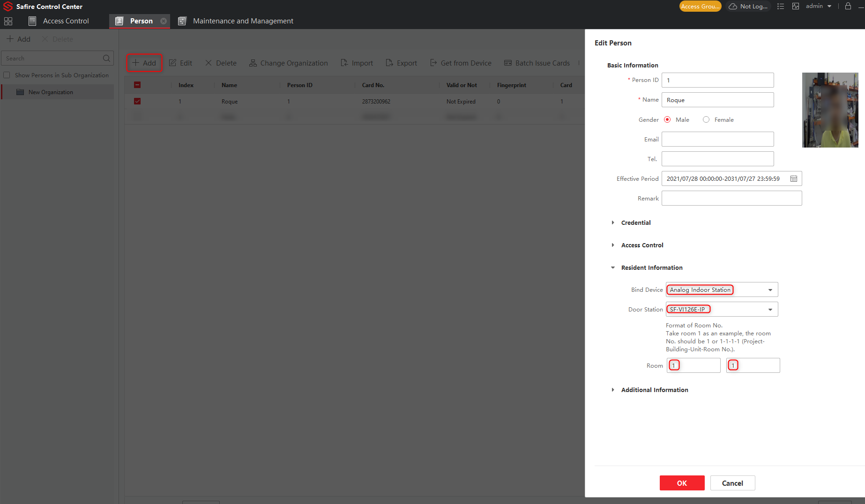Open the Door Station dropdown
Viewport: 865px width, 504px height.
(770, 310)
